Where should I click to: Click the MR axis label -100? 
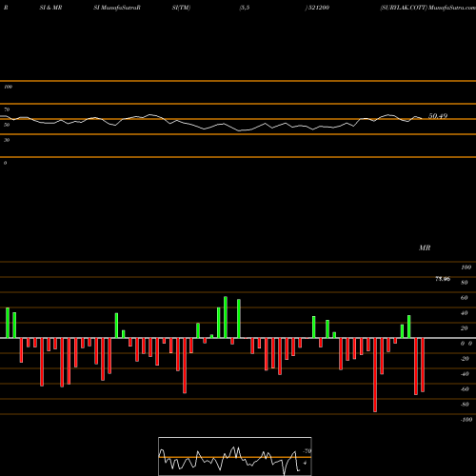coord(466,420)
